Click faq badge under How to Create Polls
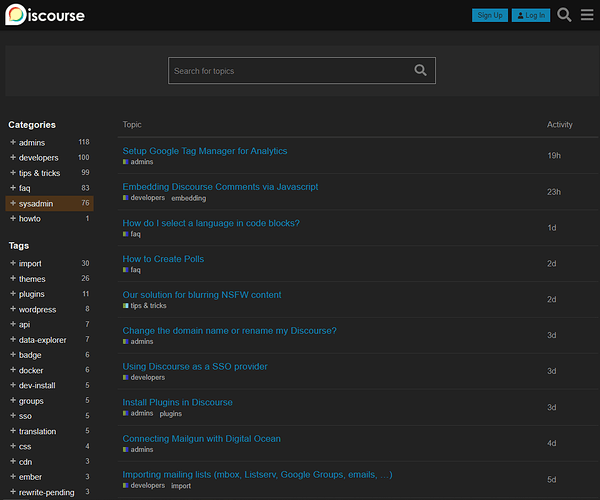The height and width of the screenshot is (500, 600). point(132,270)
